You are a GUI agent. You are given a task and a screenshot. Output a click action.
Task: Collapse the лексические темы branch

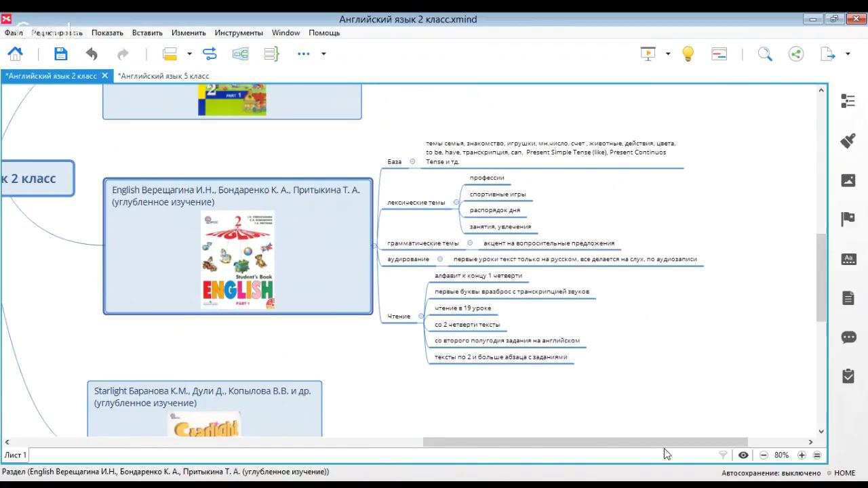click(456, 202)
